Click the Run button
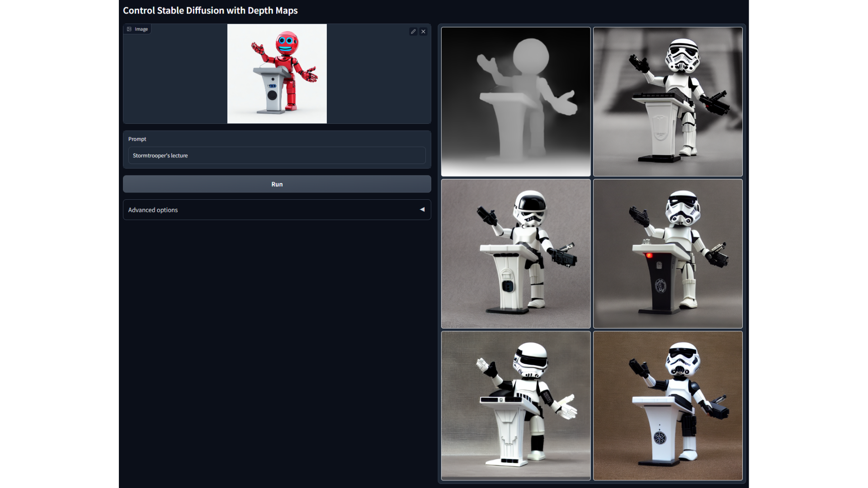 pos(277,184)
